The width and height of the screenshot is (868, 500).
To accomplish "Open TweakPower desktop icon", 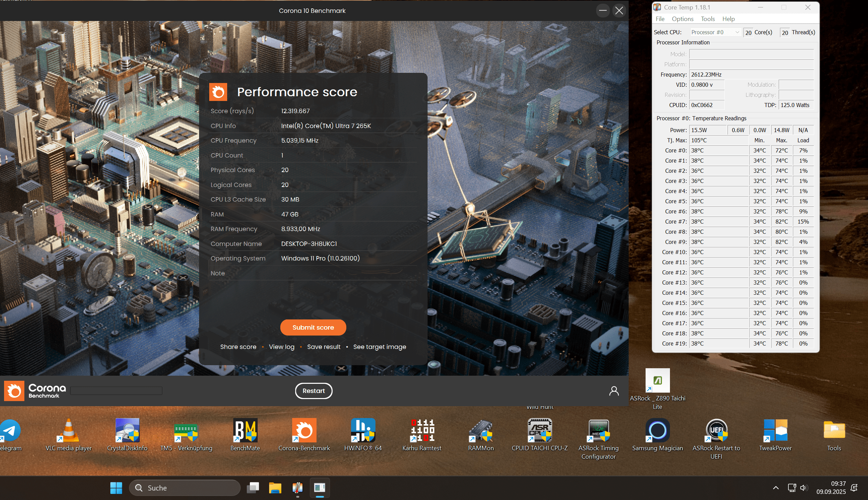I will 775,431.
